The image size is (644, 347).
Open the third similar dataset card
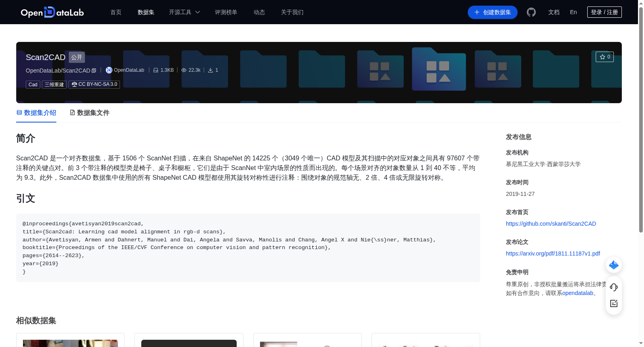click(x=308, y=340)
